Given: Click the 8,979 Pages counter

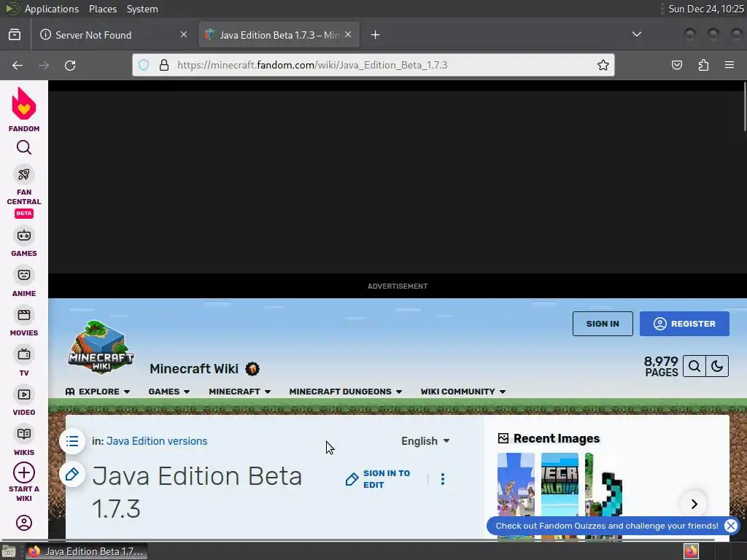Looking at the screenshot, I should tap(661, 367).
